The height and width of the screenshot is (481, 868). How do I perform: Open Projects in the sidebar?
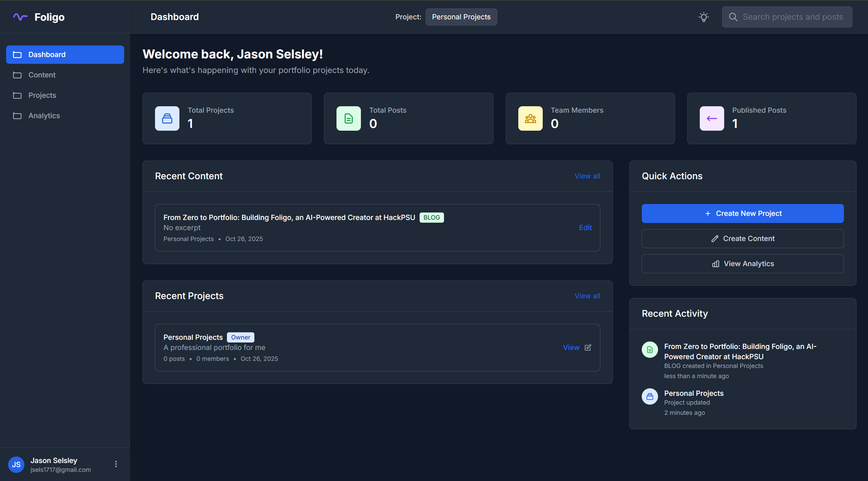click(x=42, y=95)
